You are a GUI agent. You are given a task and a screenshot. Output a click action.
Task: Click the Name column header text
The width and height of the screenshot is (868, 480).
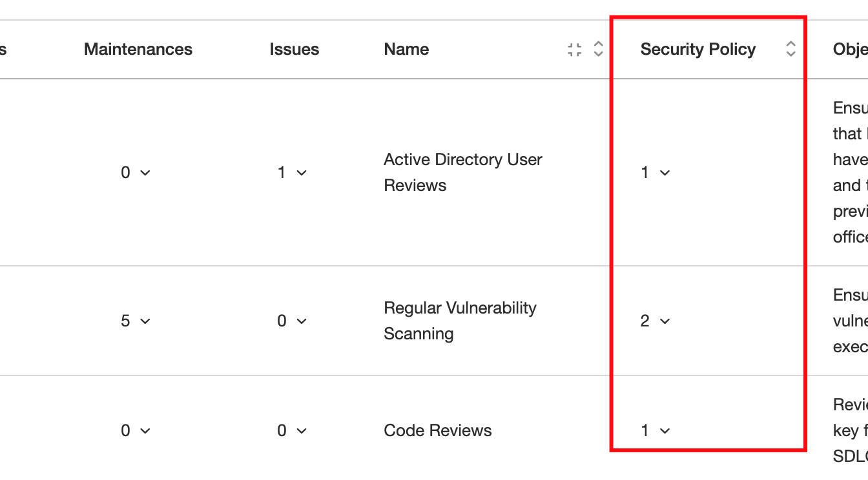point(406,49)
